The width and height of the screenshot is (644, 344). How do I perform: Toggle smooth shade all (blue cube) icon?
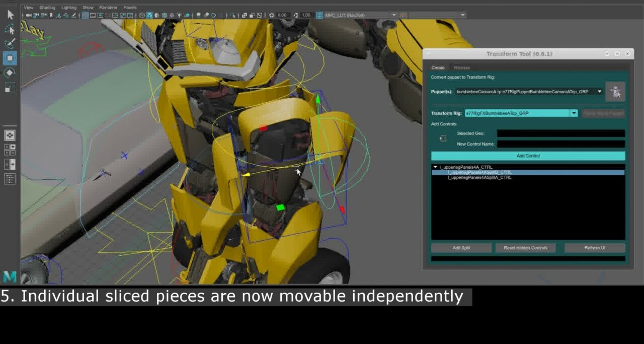(149, 15)
